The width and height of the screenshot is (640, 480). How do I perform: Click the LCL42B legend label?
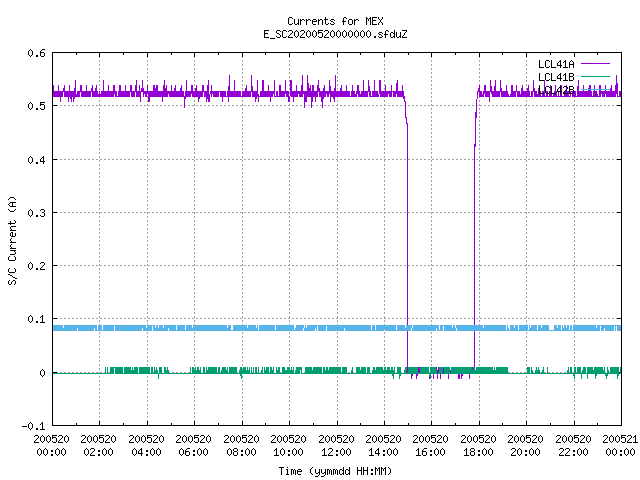pos(556,90)
